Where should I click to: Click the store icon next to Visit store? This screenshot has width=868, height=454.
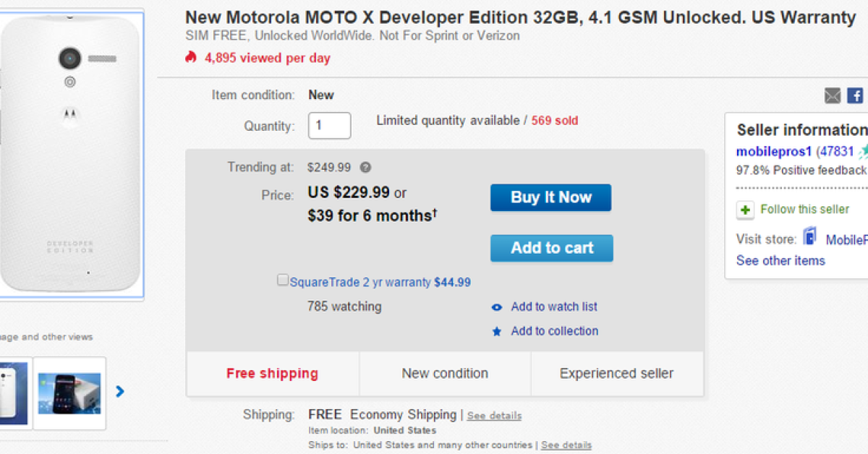coord(809,239)
